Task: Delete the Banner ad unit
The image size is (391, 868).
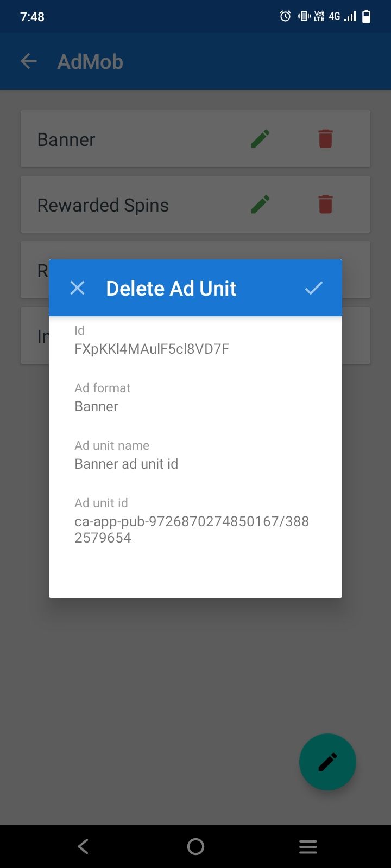Action: (325, 139)
